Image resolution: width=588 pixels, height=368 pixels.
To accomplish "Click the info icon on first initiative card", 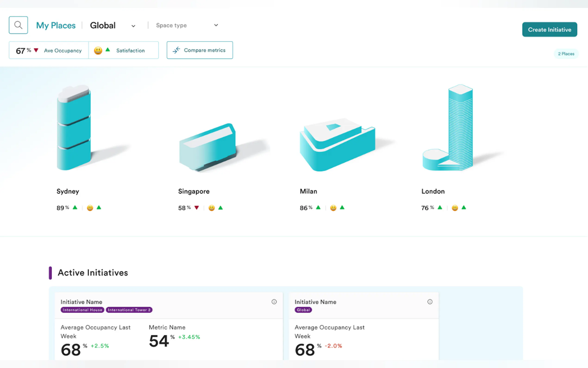I will (x=274, y=302).
